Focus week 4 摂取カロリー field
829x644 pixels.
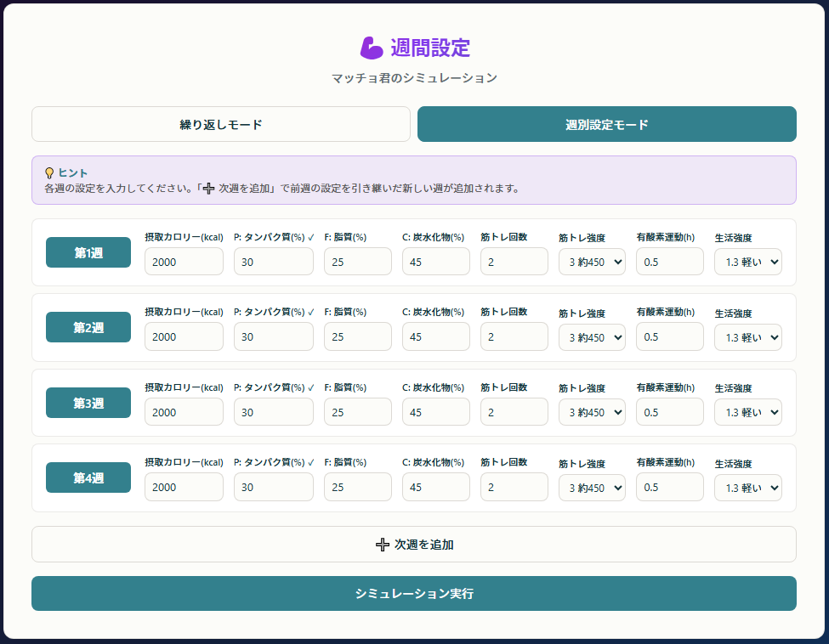[x=184, y=487]
